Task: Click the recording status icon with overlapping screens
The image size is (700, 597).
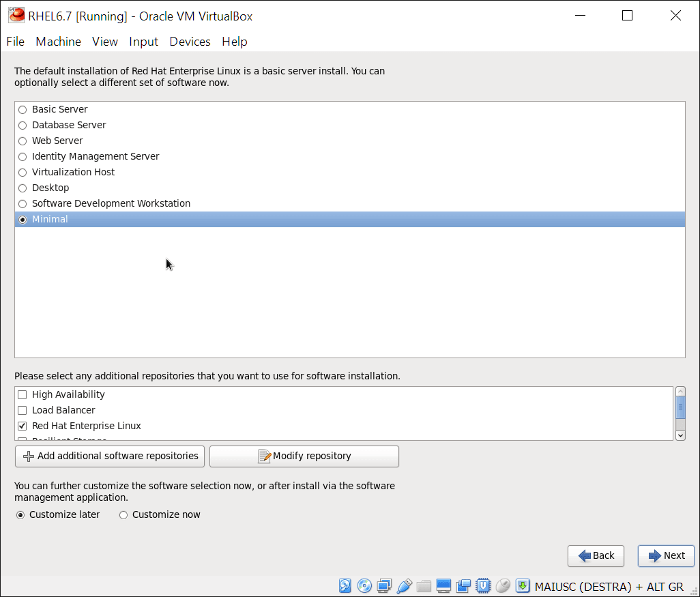Action: [463, 585]
